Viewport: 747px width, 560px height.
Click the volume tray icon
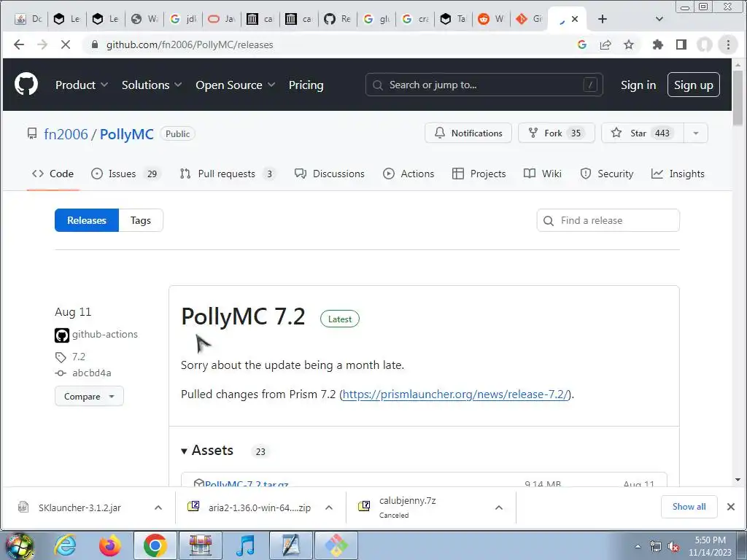tap(673, 547)
